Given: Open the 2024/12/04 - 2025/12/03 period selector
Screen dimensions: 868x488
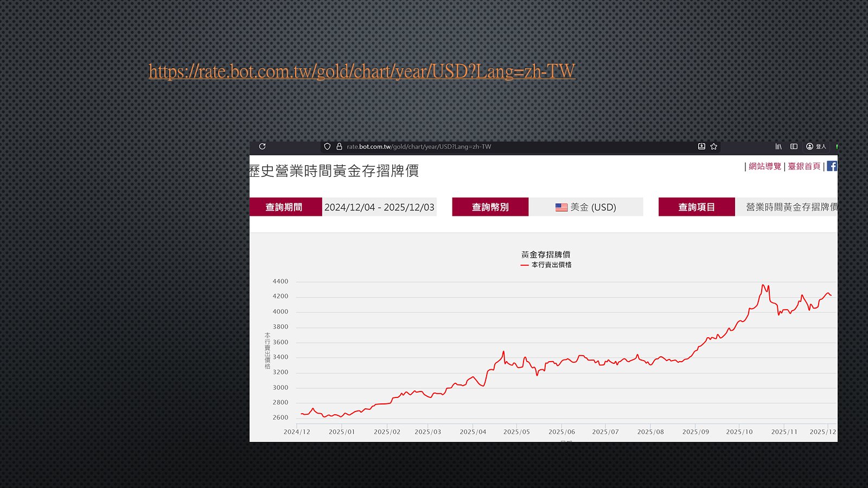Looking at the screenshot, I should (379, 207).
